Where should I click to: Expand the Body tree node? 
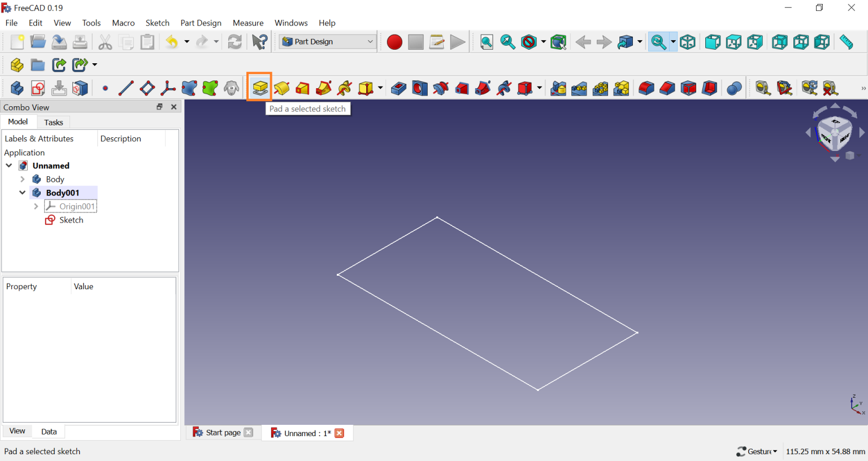pyautogui.click(x=23, y=179)
